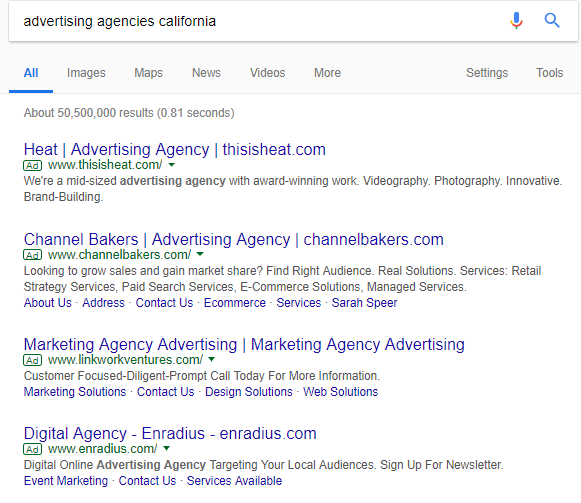Open the About Us sitelink for Channel Bakers
Image resolution: width=581 pixels, height=503 pixels.
[47, 303]
